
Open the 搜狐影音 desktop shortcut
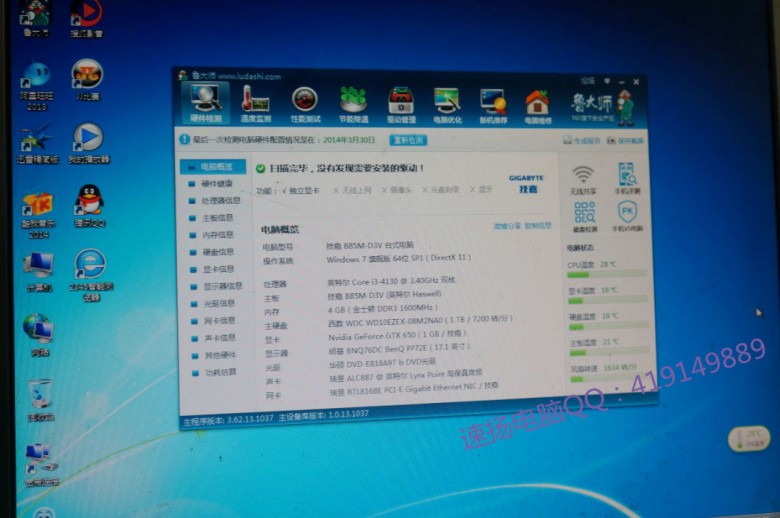(x=87, y=19)
